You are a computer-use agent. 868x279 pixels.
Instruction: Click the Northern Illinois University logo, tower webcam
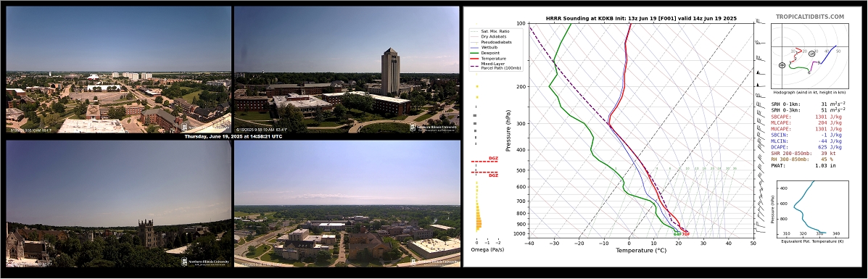[434, 127]
